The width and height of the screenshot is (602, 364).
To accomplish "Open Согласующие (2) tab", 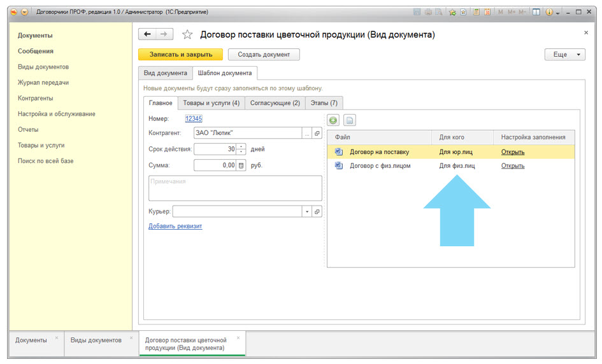I will [275, 103].
